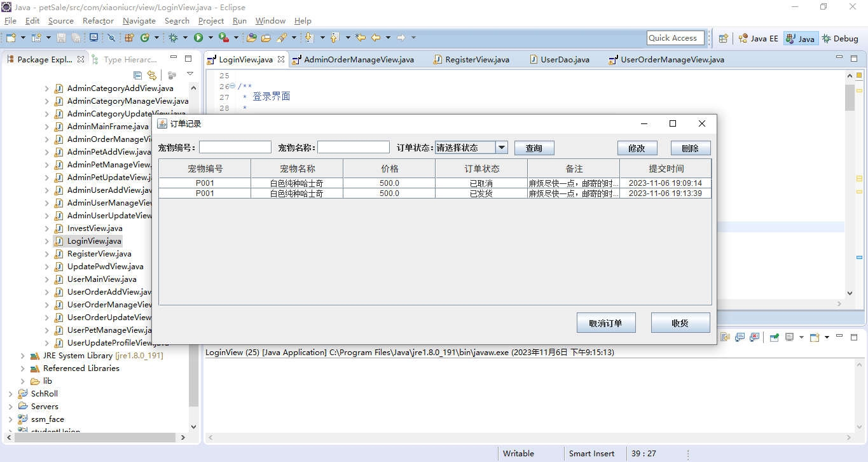Click the Back navigation arrow icon
Viewport: 868px width, 462px height.
(x=376, y=38)
